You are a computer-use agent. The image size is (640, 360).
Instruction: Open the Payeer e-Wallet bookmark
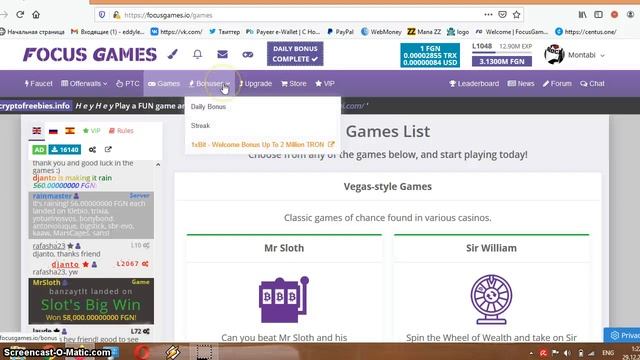[283, 31]
